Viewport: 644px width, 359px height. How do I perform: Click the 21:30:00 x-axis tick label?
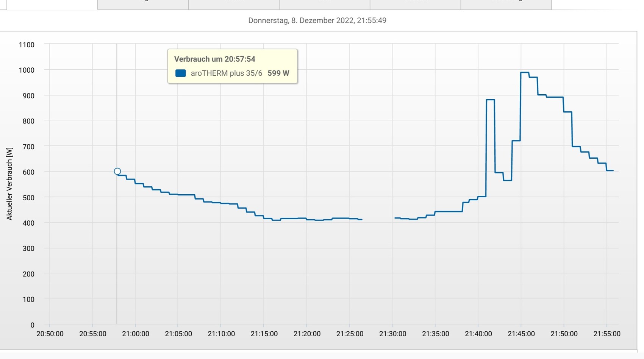tap(392, 334)
